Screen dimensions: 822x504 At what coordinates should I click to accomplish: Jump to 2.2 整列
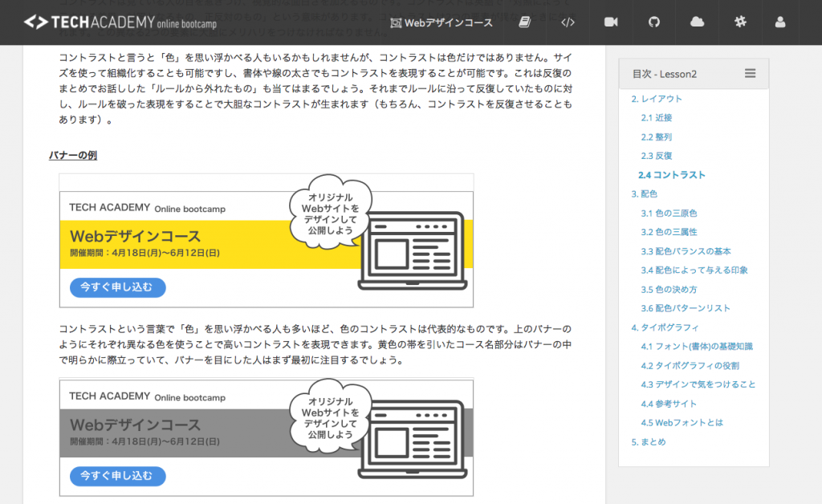657,136
